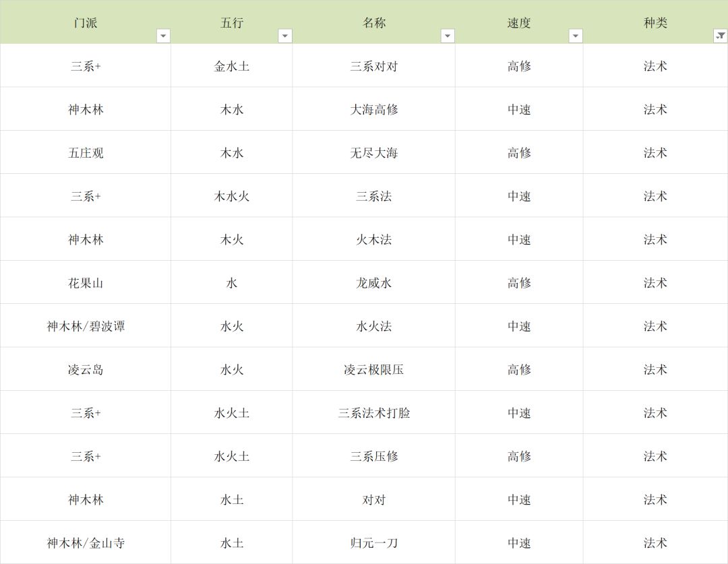Image resolution: width=728 pixels, height=564 pixels.
Task: Click the 金水土 cell
Action: tap(232, 66)
